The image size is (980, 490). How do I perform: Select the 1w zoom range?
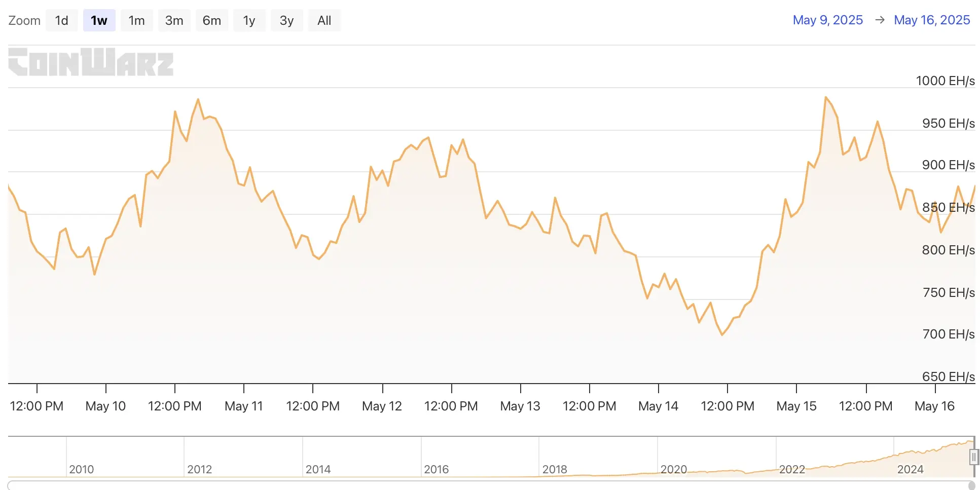[99, 20]
